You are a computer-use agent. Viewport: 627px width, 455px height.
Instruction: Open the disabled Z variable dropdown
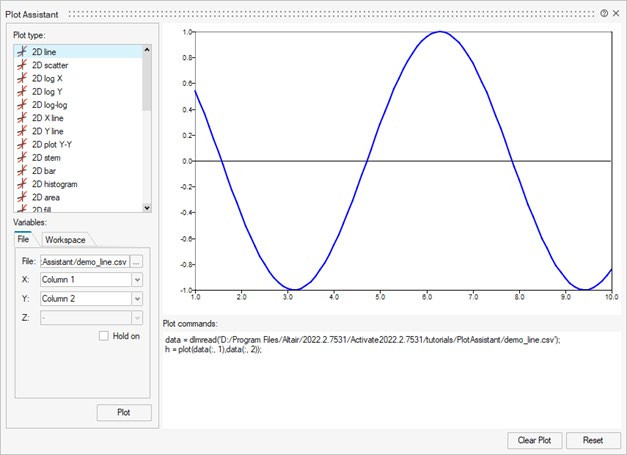click(x=137, y=317)
